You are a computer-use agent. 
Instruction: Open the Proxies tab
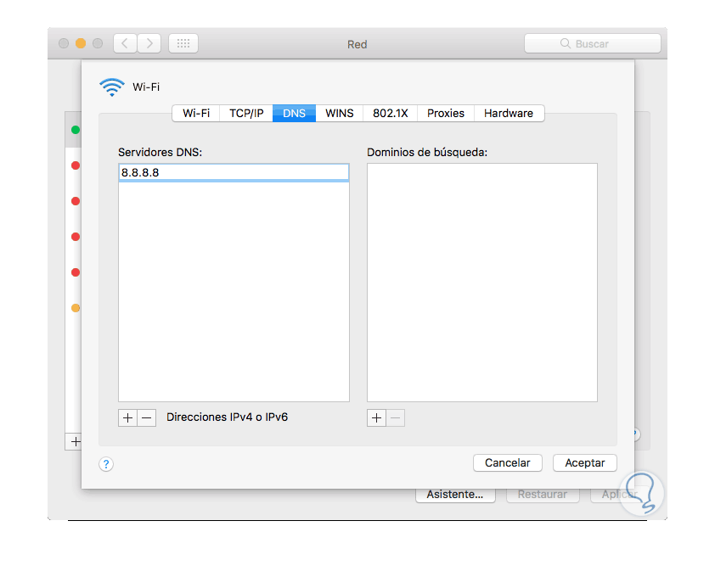(446, 114)
